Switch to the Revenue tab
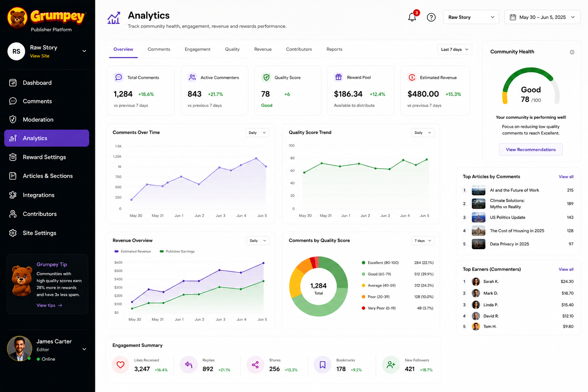This screenshot has height=392, width=588. click(263, 49)
